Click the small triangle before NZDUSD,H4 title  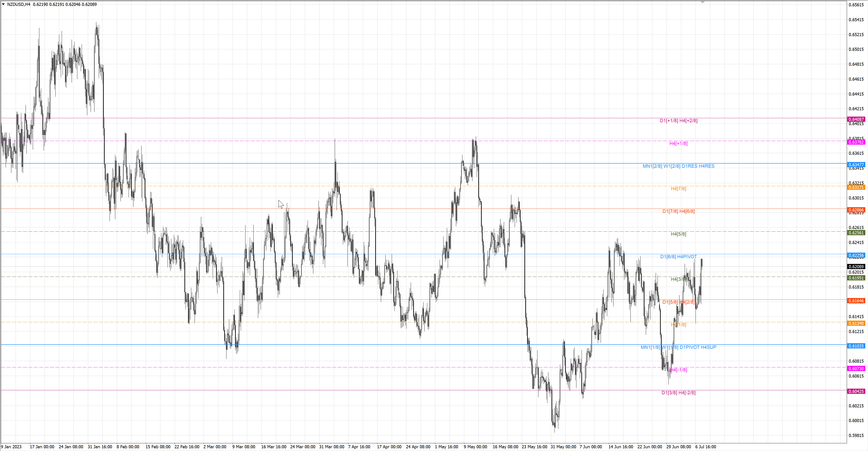coord(3,4)
